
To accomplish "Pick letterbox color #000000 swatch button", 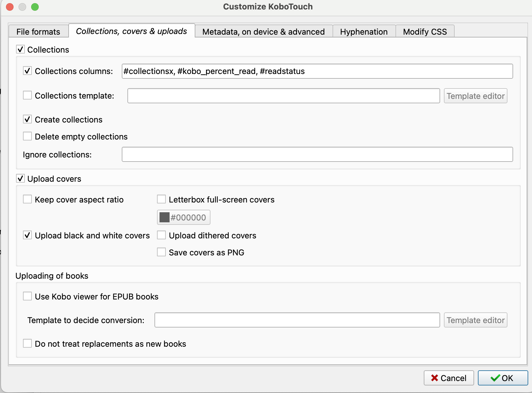I will point(183,217).
